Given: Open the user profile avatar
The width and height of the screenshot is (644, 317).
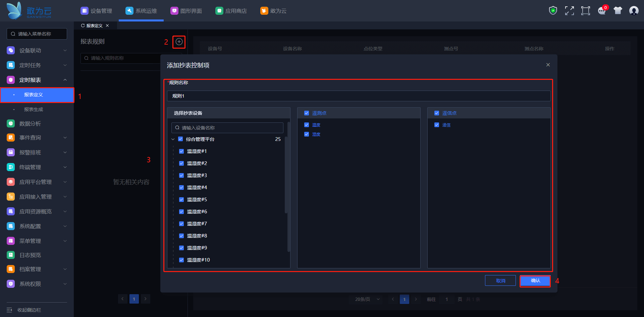Looking at the screenshot, I should (x=634, y=11).
